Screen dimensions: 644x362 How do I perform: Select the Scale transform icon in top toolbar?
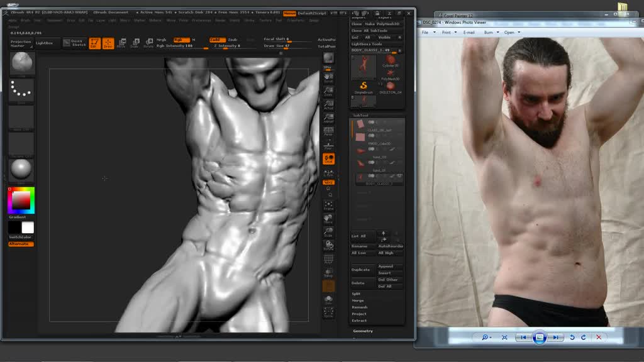tap(135, 43)
